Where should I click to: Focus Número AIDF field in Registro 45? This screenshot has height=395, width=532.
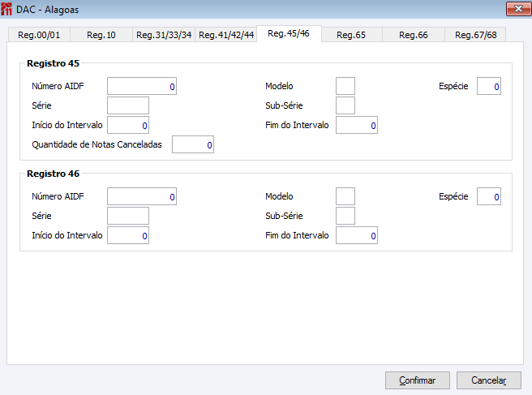pyautogui.click(x=142, y=86)
